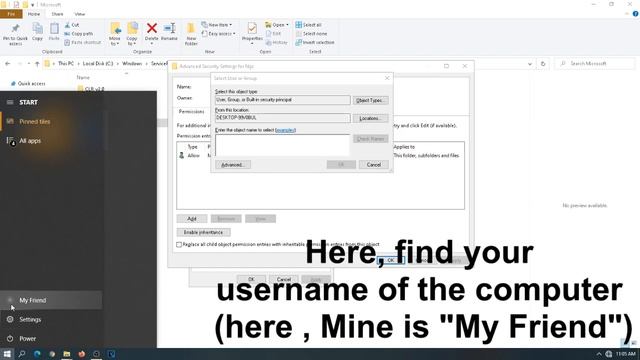Select Quick access in navigation pane
640x360 pixels.
31,83
